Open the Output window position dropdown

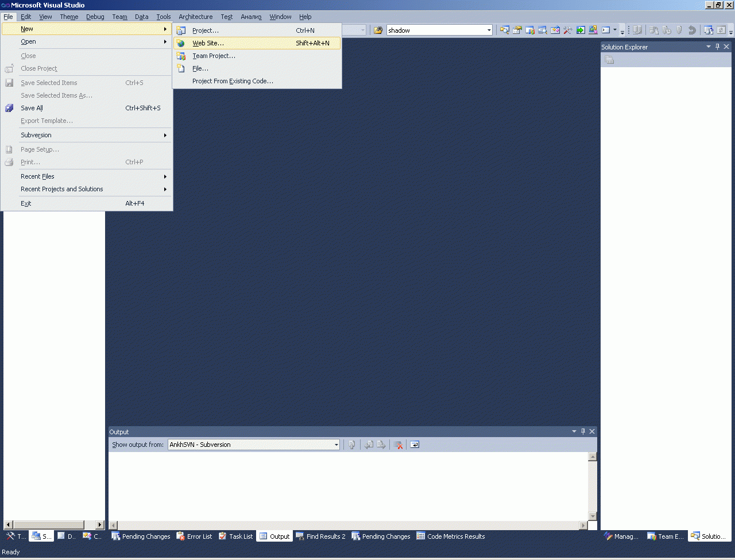click(x=574, y=431)
